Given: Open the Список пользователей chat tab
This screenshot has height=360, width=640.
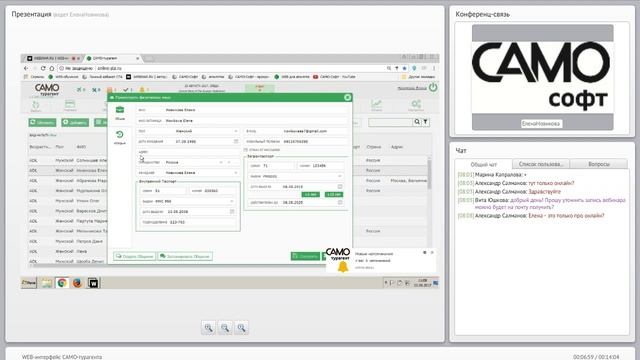Looking at the screenshot, I should click(x=541, y=164).
